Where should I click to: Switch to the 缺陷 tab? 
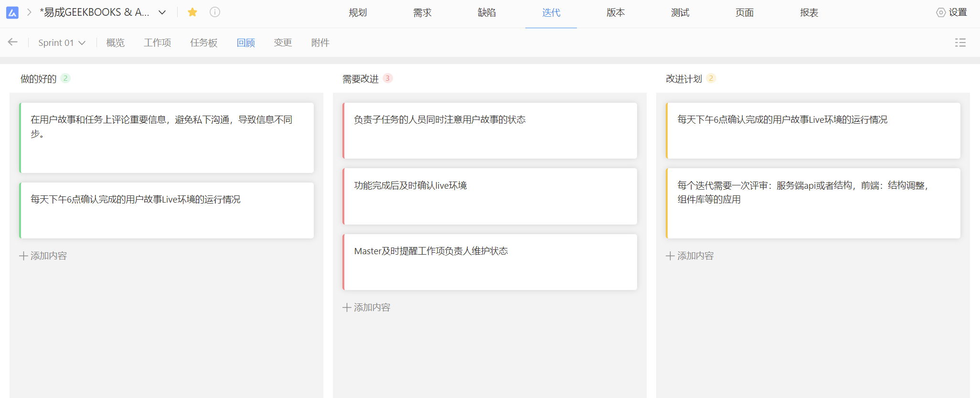click(x=487, y=13)
